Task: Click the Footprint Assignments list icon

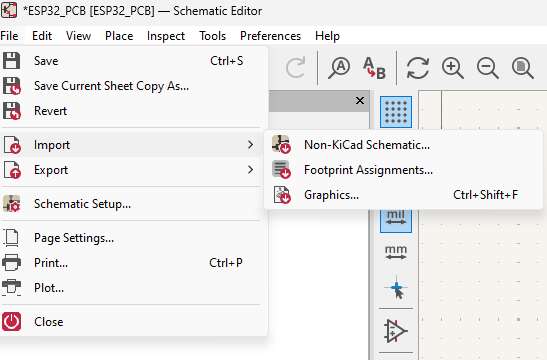Action: (281, 170)
